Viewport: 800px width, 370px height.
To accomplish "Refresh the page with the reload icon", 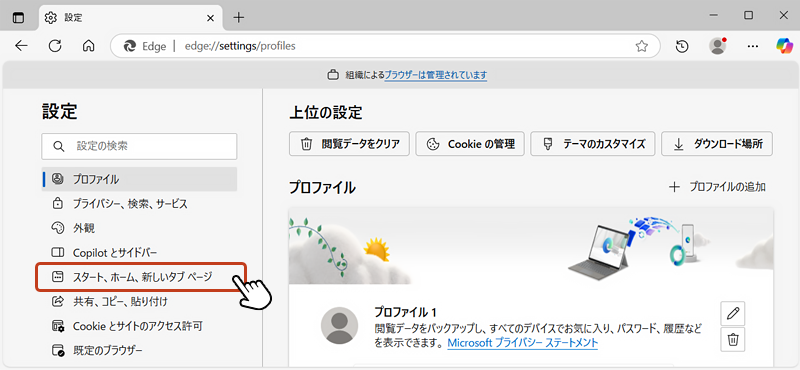I will click(x=55, y=46).
